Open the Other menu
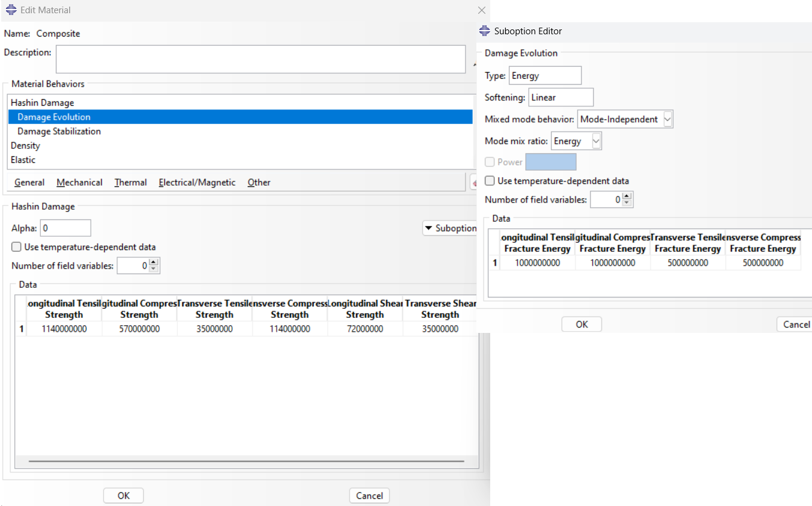The height and width of the screenshot is (506, 812). pyautogui.click(x=259, y=183)
